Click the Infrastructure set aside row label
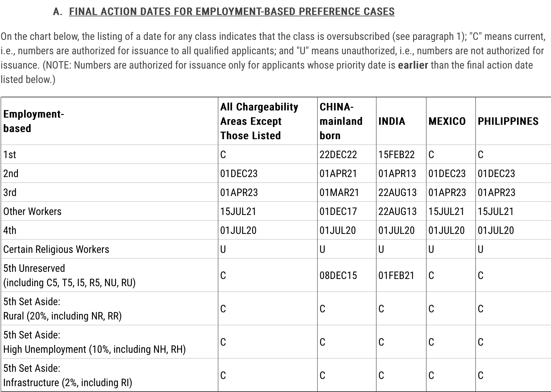Screen dimensions: 551x392 pos(67,382)
